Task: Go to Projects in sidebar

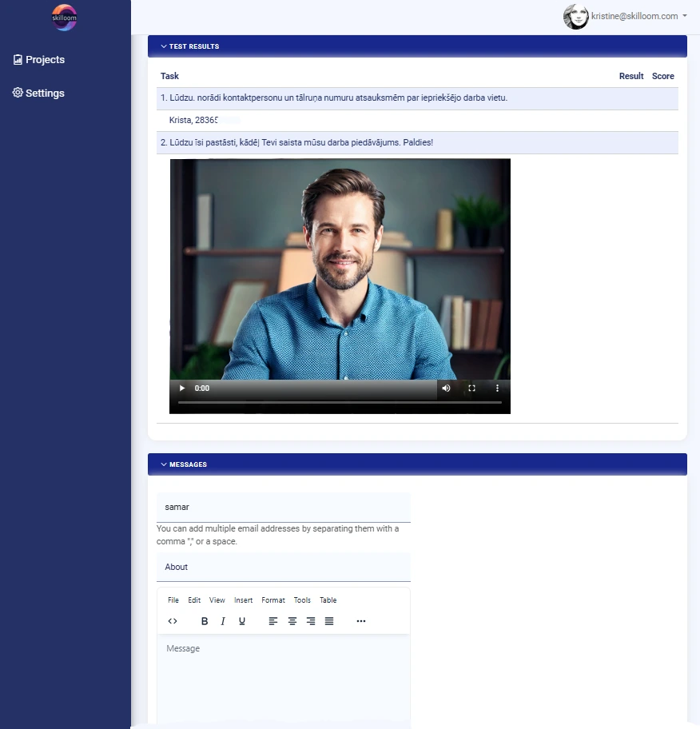Action: coord(45,60)
